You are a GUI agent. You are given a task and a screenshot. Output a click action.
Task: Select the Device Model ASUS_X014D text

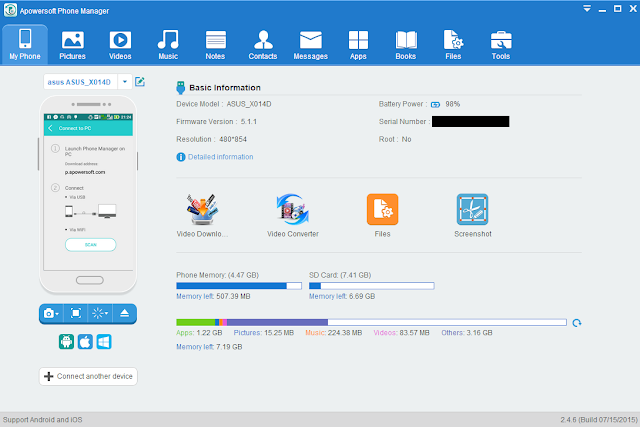click(224, 104)
